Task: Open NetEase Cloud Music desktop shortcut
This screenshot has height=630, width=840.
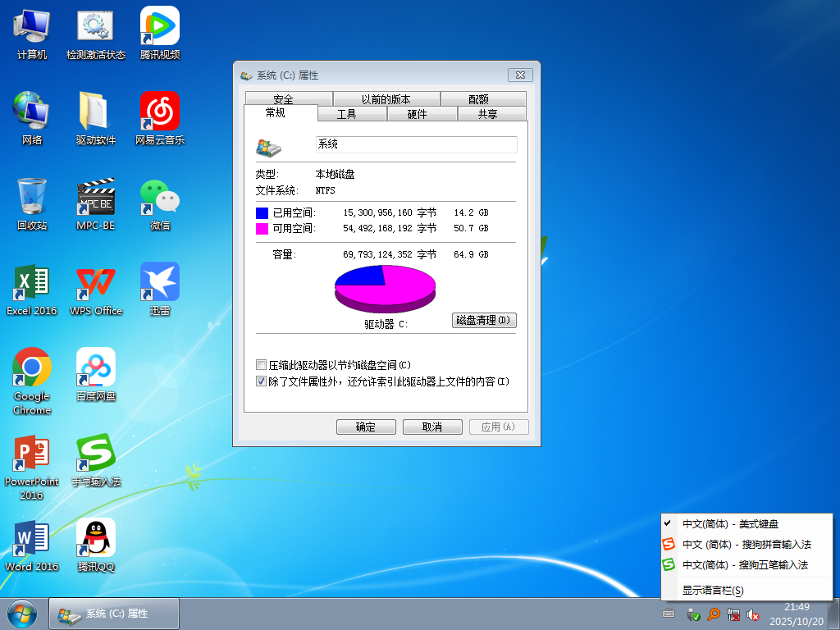Action: point(160,112)
